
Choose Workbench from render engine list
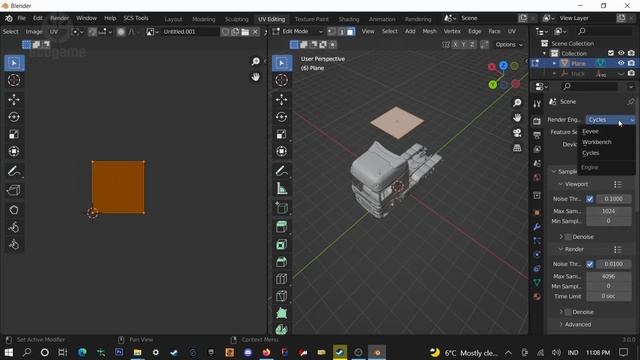[x=597, y=142]
